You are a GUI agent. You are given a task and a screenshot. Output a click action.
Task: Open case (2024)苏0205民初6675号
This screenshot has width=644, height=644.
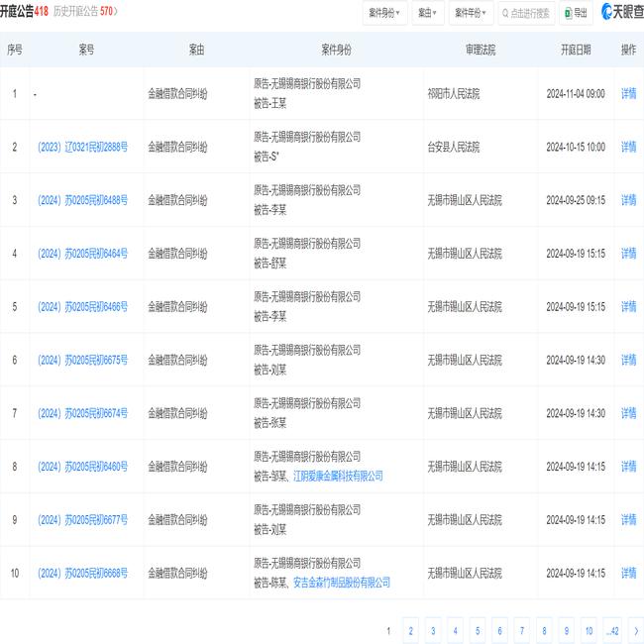82,361
